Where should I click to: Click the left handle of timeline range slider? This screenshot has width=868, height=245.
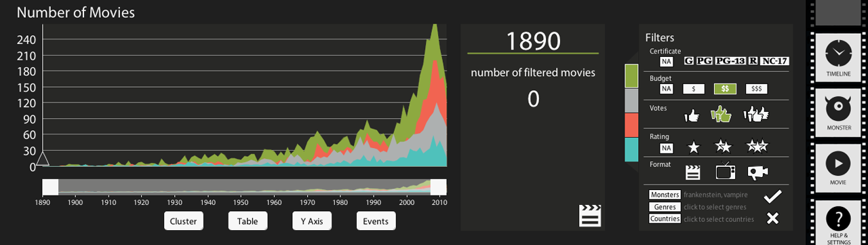50,187
